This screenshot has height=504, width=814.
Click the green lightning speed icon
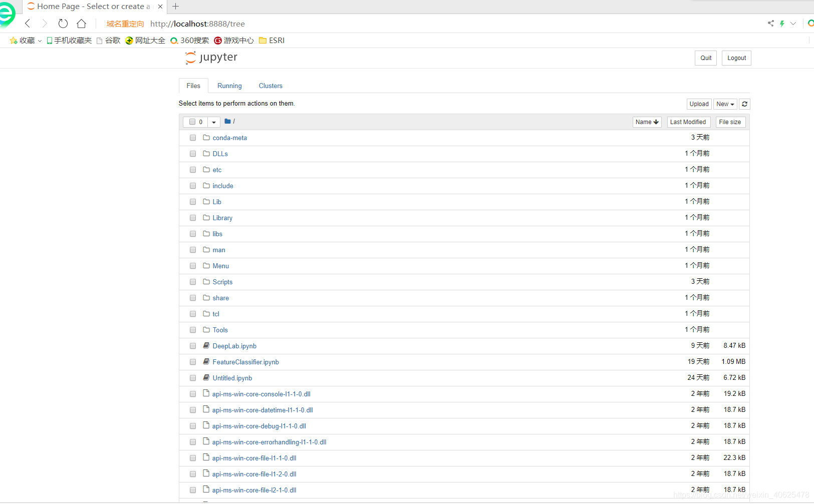pyautogui.click(x=782, y=24)
